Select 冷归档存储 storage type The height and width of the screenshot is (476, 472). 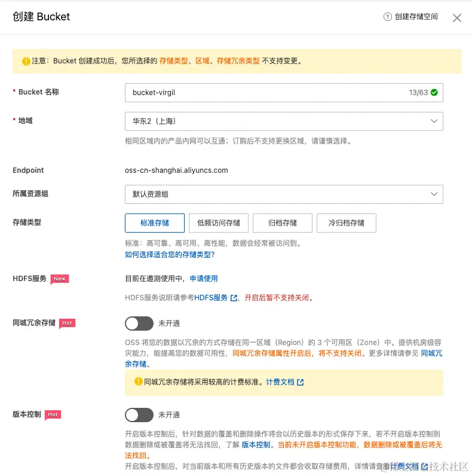[347, 223]
